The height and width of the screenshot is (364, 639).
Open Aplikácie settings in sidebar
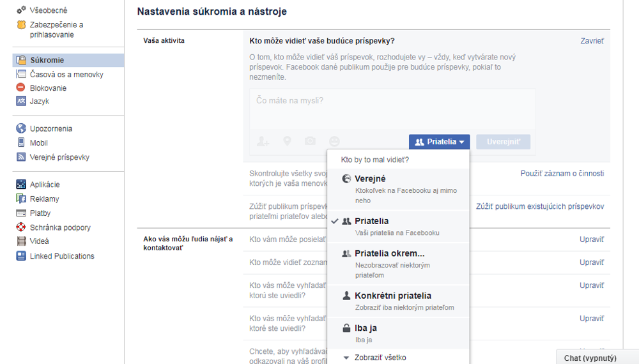click(45, 185)
